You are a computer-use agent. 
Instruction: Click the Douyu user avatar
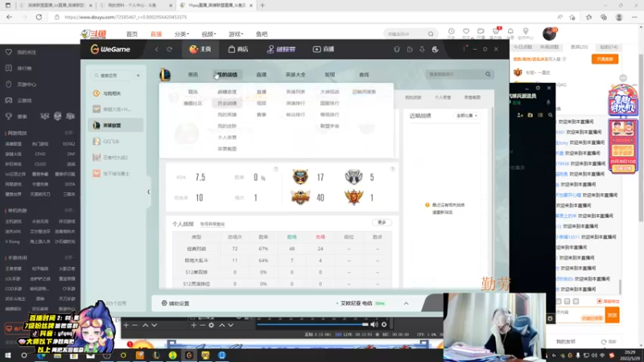pos(549,34)
